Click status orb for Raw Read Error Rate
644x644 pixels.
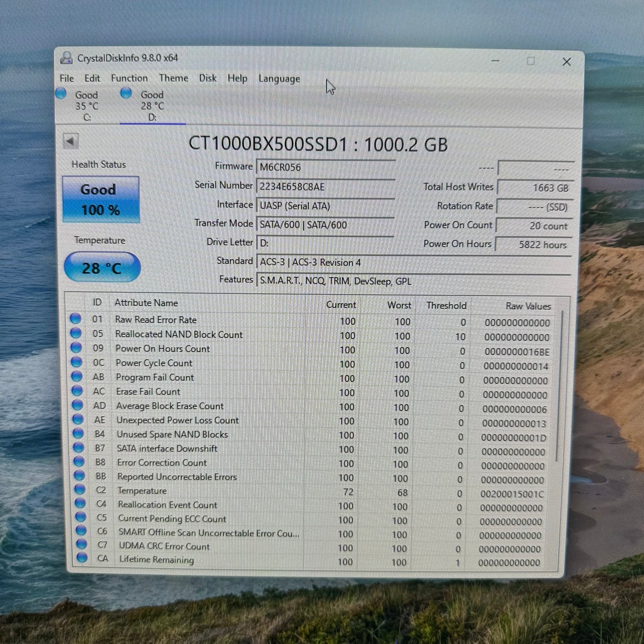(x=75, y=319)
